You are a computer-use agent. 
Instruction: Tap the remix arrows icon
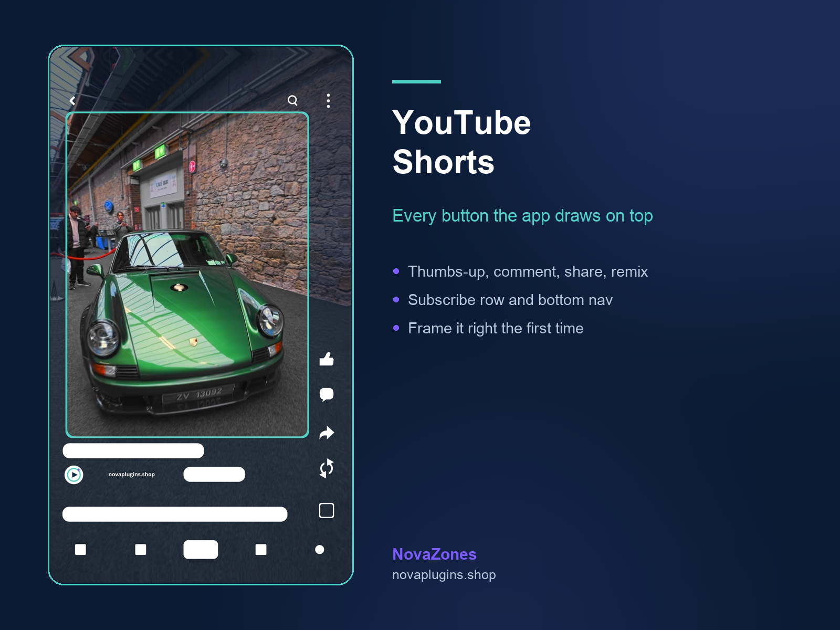[x=327, y=468]
